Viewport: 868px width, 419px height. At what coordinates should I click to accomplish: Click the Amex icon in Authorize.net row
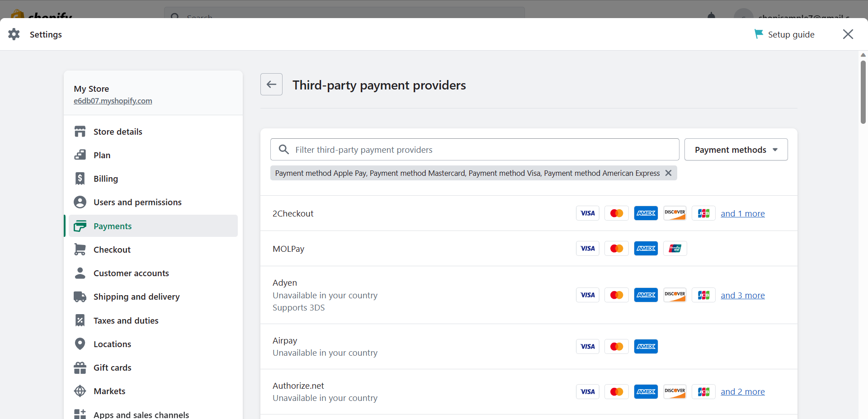click(646, 392)
